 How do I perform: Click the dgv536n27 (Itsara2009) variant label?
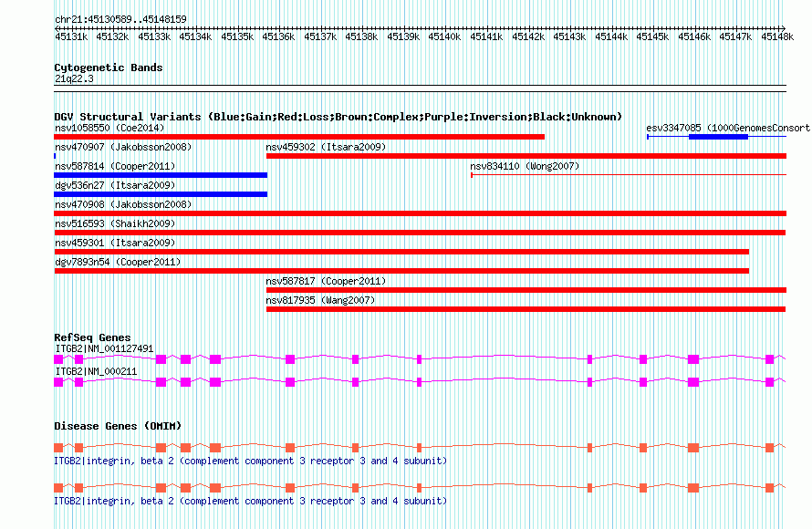[115, 185]
